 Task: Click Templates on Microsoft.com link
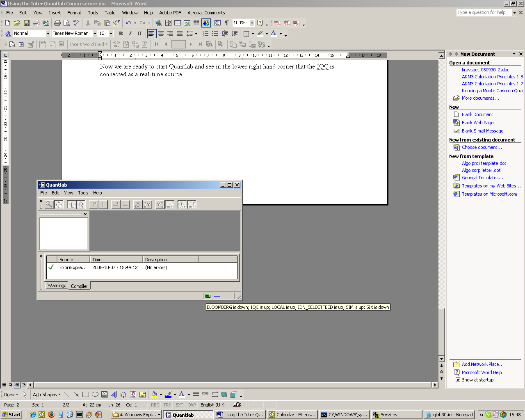click(x=489, y=194)
